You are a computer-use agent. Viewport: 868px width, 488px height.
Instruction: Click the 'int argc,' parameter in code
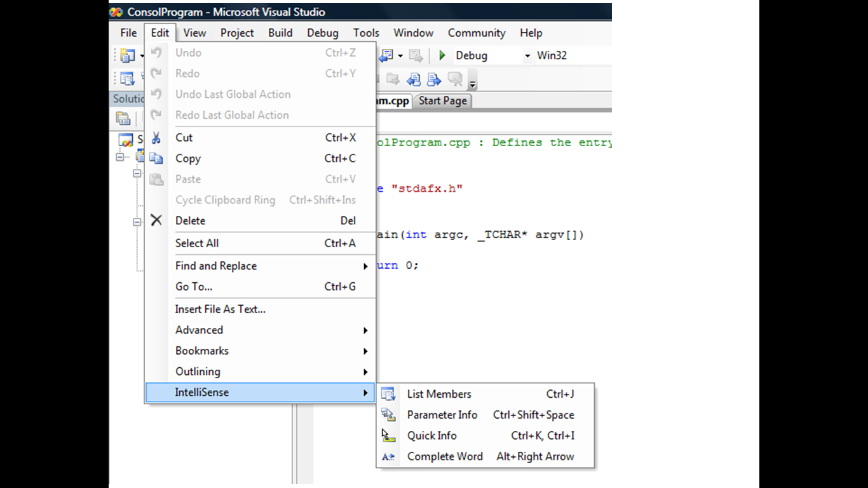(438, 234)
